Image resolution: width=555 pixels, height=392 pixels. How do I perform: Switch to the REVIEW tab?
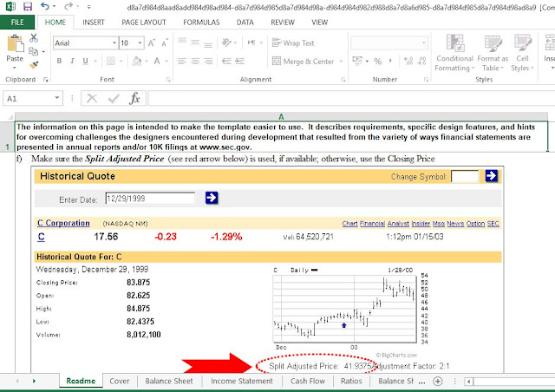coord(283,23)
